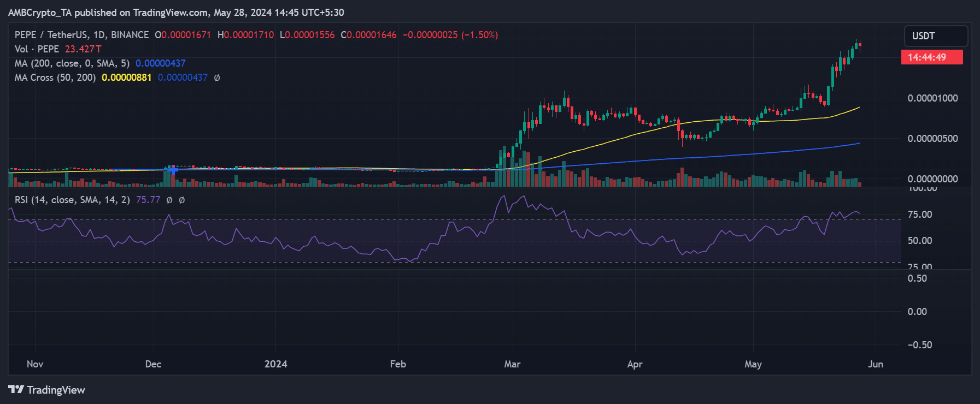Click the RSI (14, close, SMA, 14, 2) label
The image size is (980, 404).
(72, 200)
